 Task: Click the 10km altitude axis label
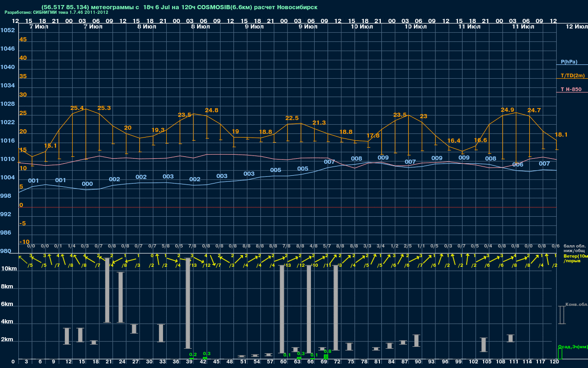[9, 269]
